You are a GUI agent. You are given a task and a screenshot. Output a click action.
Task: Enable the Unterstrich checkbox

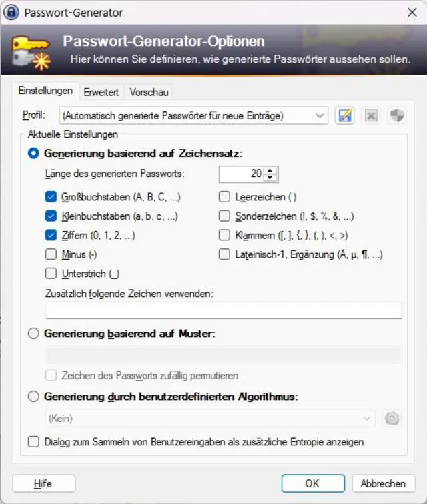pyautogui.click(x=51, y=273)
